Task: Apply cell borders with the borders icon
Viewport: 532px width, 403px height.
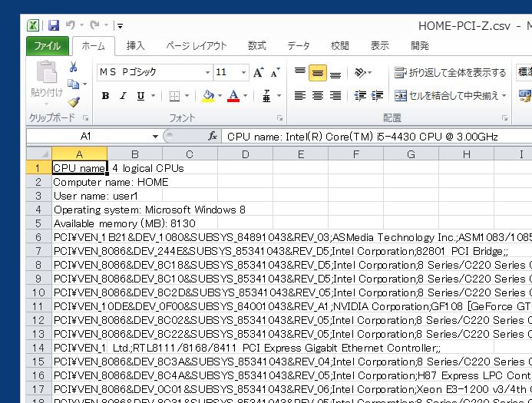Action: (x=174, y=96)
